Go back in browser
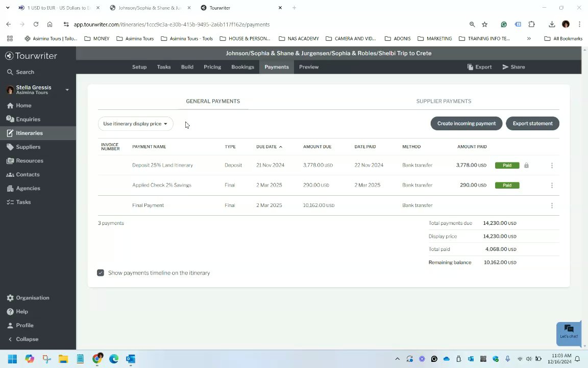588x368 pixels. pyautogui.click(x=9, y=24)
